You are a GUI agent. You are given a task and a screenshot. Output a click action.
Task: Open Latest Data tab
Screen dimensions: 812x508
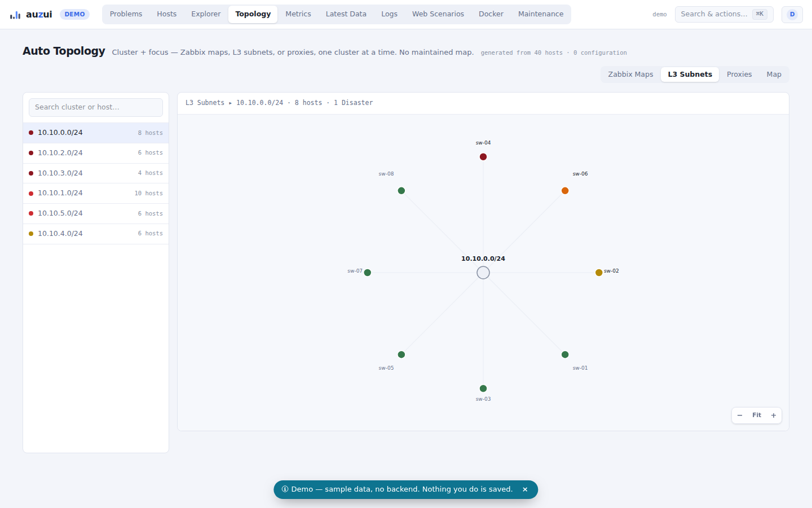346,14
